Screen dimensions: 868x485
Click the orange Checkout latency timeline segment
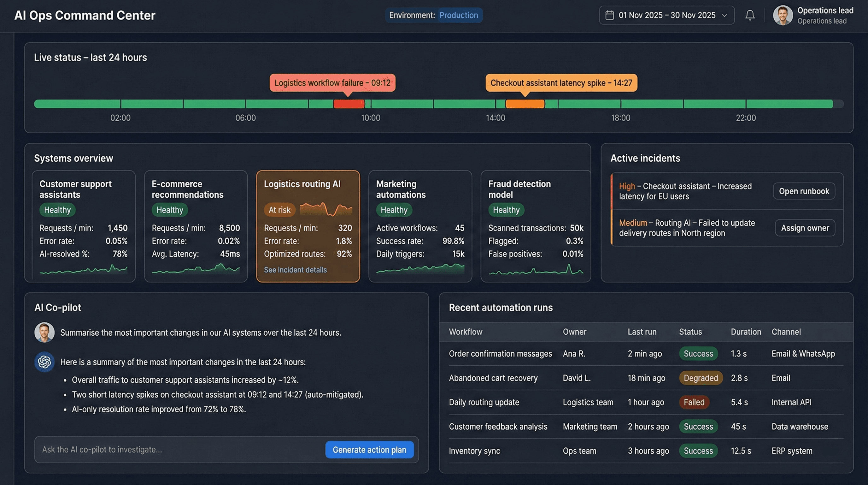coord(525,104)
